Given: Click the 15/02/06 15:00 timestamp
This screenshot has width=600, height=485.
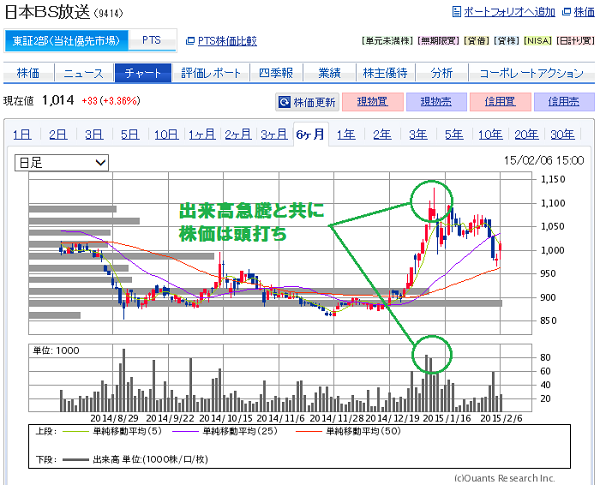Looking at the screenshot, I should coord(544,160).
